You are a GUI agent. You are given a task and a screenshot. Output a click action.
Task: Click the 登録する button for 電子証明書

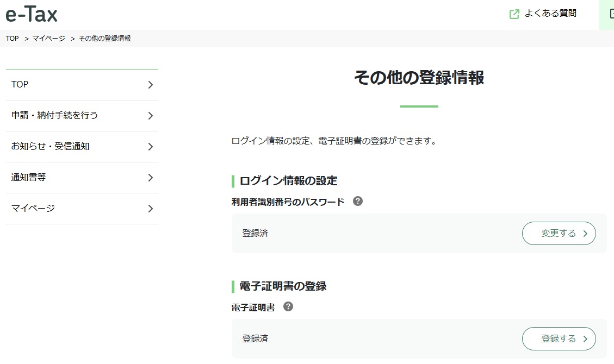(559, 338)
